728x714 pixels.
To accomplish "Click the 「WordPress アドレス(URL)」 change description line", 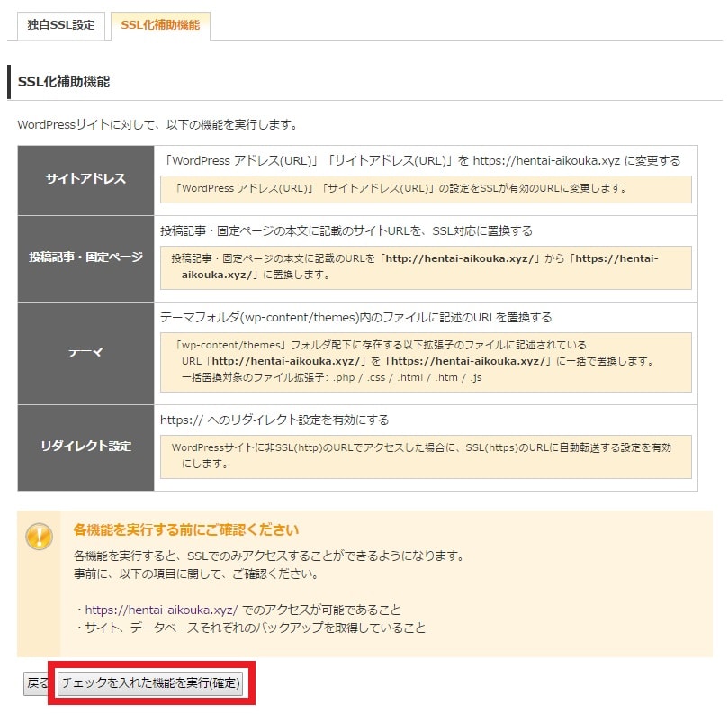I will click(x=422, y=161).
